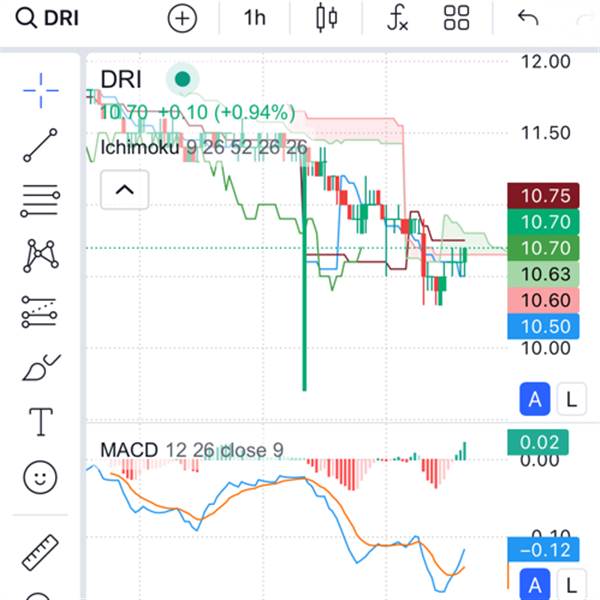
Task: Click the 10.50 blue price label
Action: (543, 326)
